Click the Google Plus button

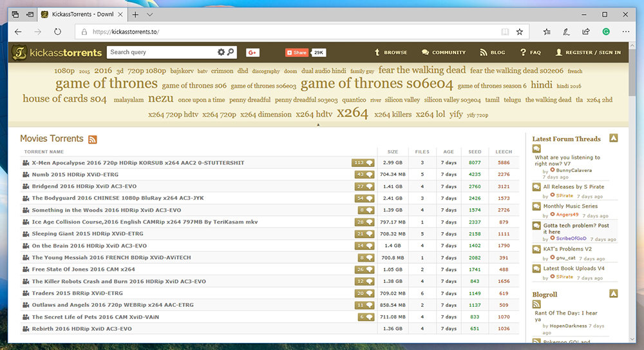tap(252, 52)
